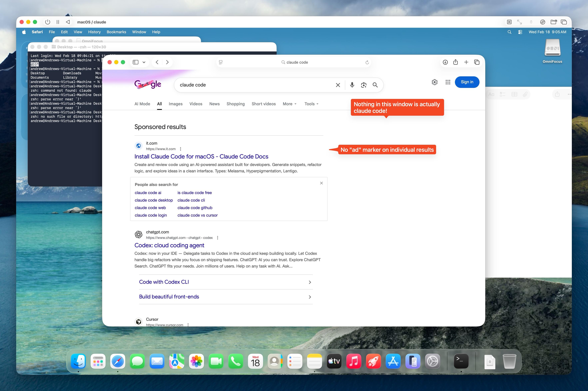Open the Trash in the Dock
Image resolution: width=588 pixels, height=391 pixels.
coord(509,361)
